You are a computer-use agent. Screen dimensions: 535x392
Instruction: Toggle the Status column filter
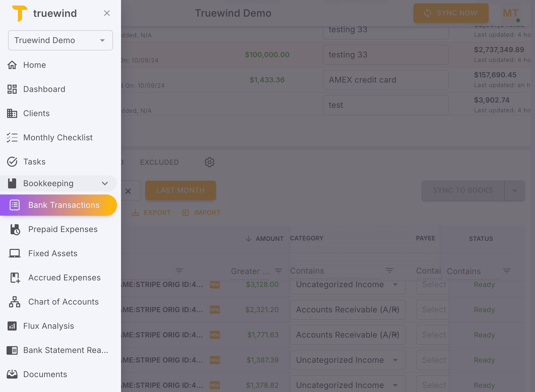tap(507, 271)
